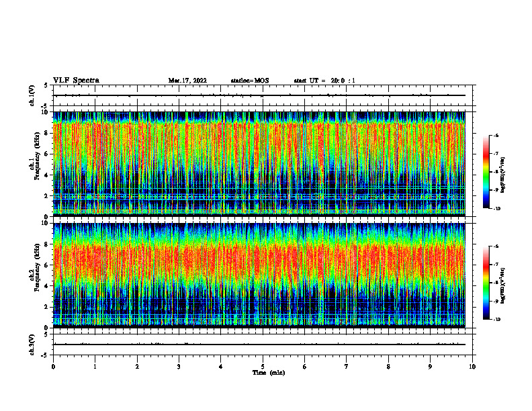
Task: Select the date text "Mar.17, 2022"
Action: coord(187,81)
